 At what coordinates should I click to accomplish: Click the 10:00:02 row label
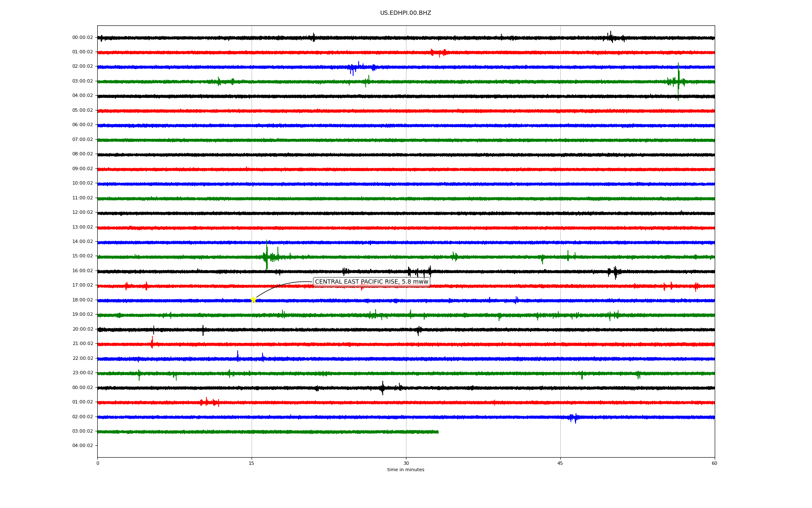(x=82, y=183)
